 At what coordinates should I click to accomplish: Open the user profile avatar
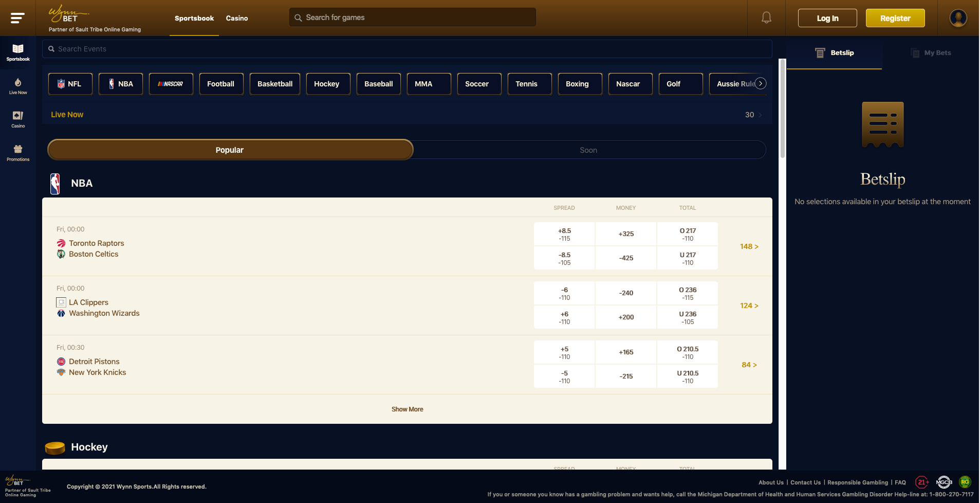click(x=958, y=18)
